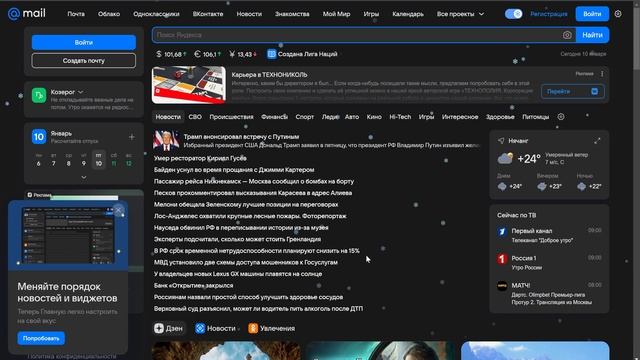Open the ТЕХНОНИКОЛЬ ad image
Image resolution: width=640 pixels, height=360 pixels.
click(189, 85)
